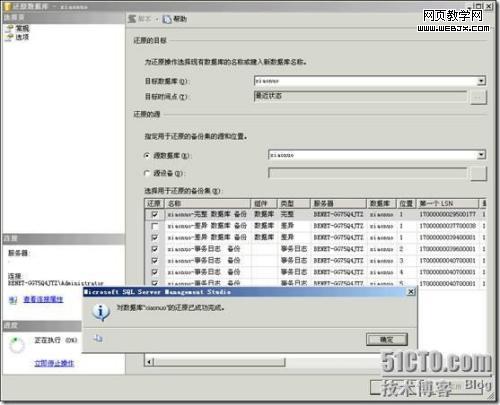
Task: Click the progress spinner beside 正在执行
Action: (17, 345)
